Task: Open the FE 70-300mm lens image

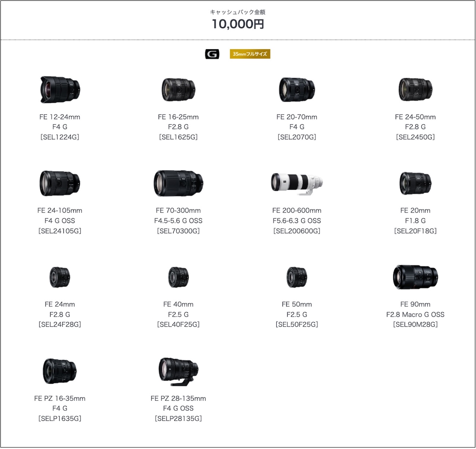Action: (178, 183)
